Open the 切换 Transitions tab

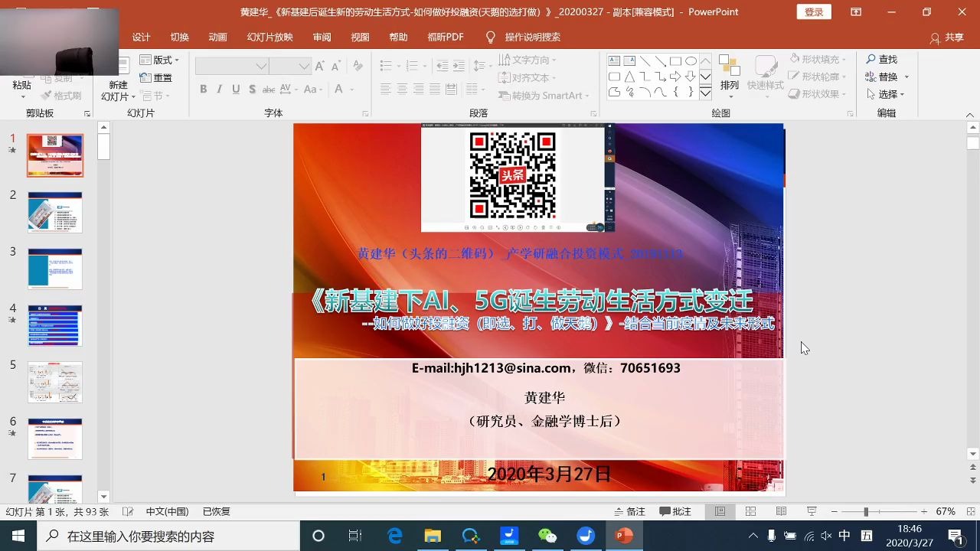point(180,37)
